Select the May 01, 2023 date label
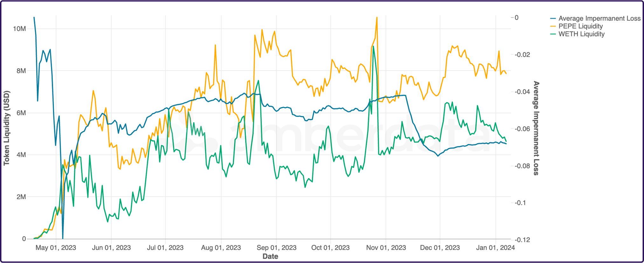The image size is (644, 263). (x=56, y=248)
